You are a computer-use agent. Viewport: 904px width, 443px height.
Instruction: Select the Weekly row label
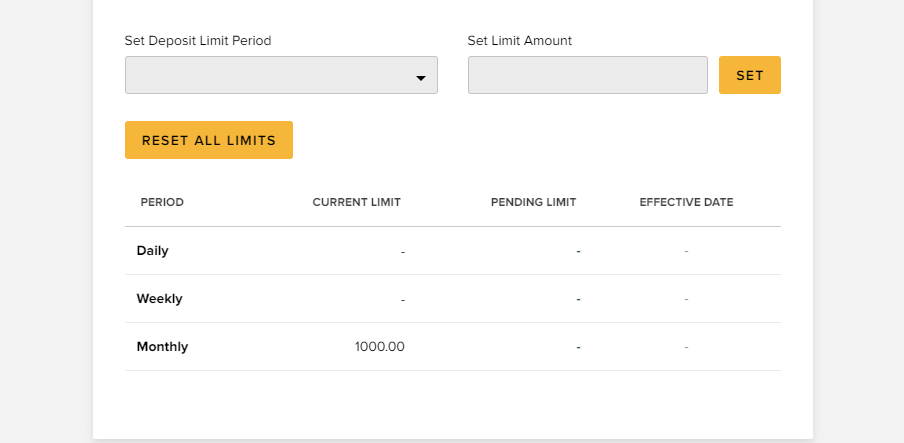tap(159, 299)
